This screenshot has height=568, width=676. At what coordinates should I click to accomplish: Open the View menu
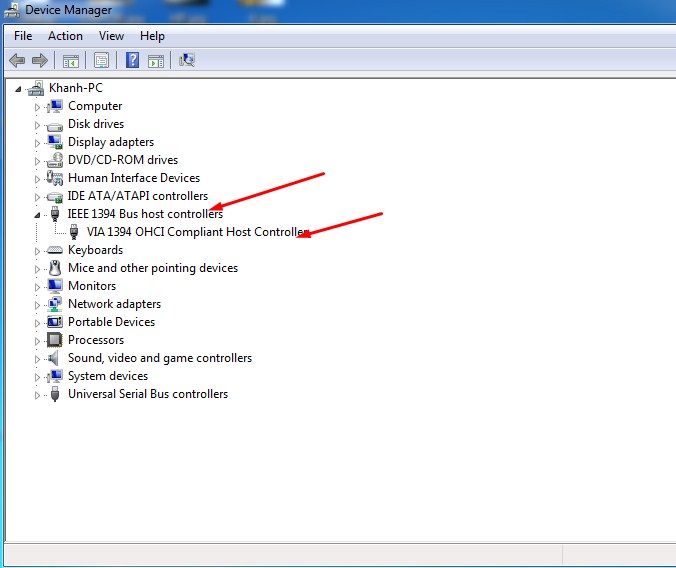(111, 36)
